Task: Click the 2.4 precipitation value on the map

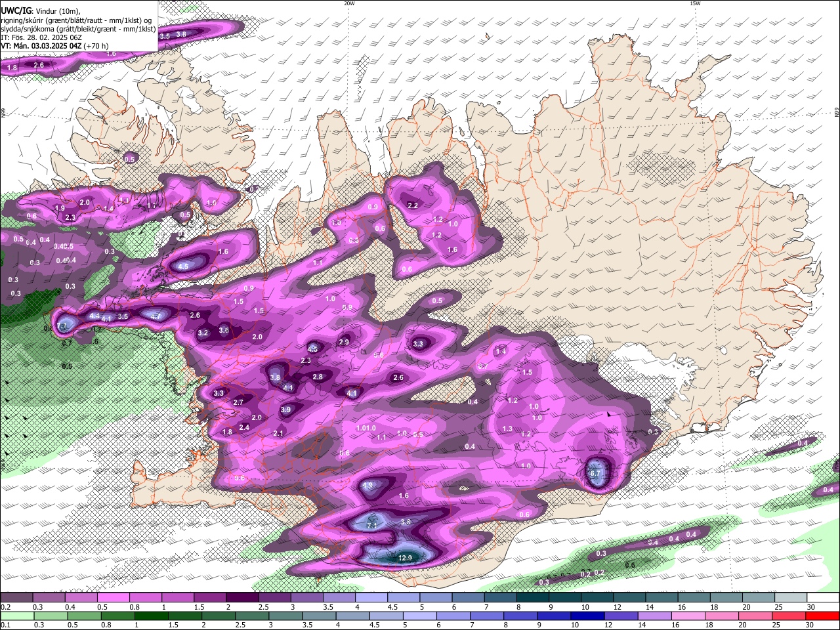Action: [244, 427]
